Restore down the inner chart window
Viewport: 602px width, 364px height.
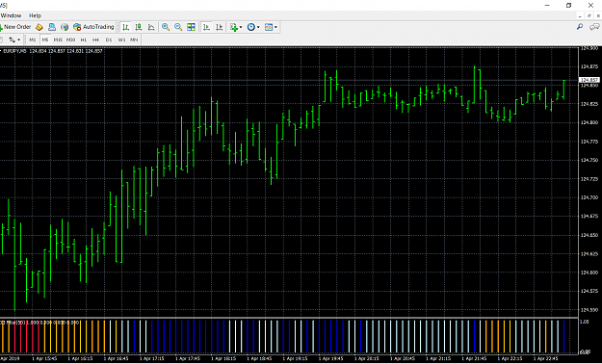pyautogui.click(x=589, y=15)
